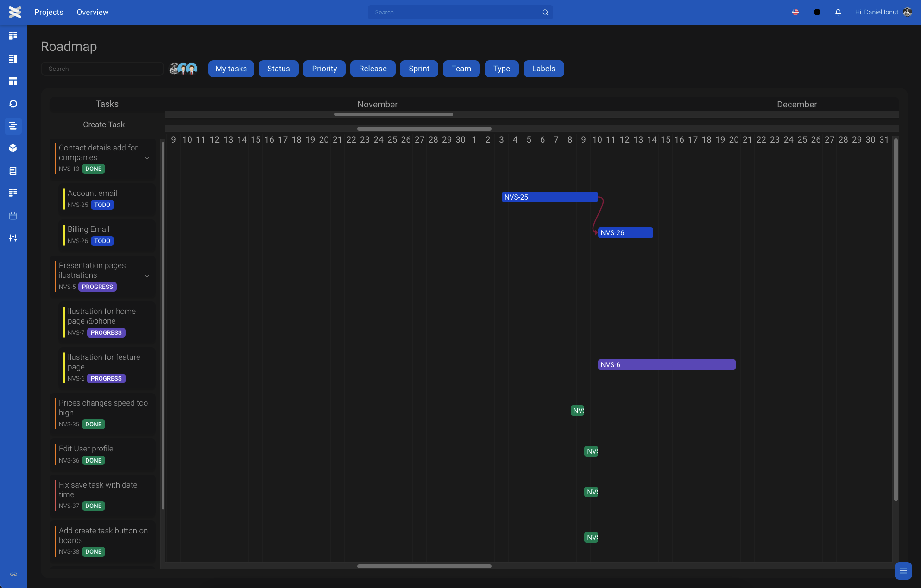Screen dimensions: 921x588
Task: Open the calendar icon in sidebar
Action: [13, 216]
